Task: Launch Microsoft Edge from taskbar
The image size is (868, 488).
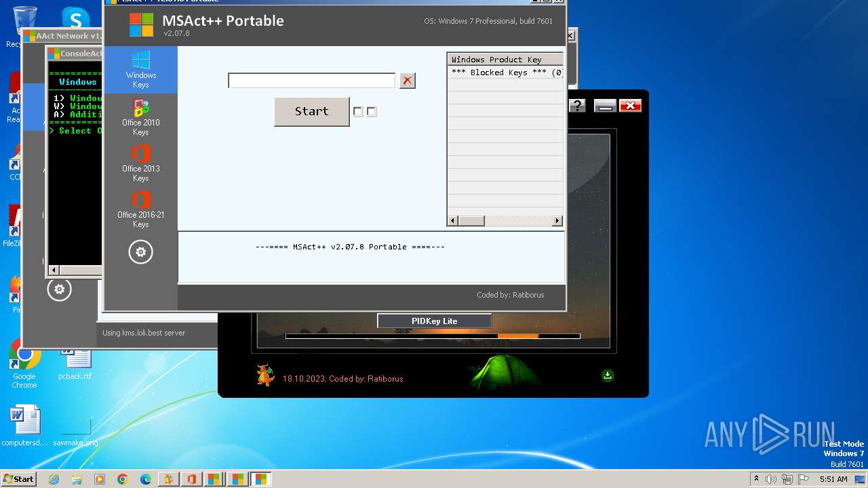Action: [x=146, y=479]
